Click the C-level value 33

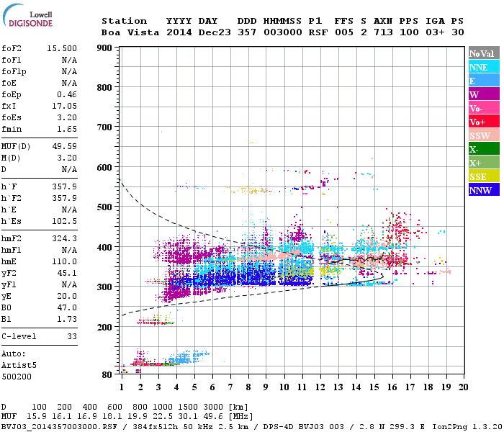pos(72,336)
